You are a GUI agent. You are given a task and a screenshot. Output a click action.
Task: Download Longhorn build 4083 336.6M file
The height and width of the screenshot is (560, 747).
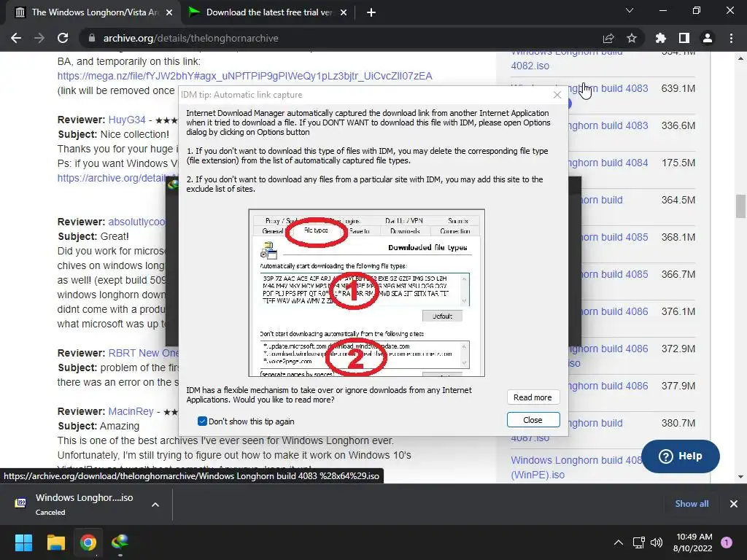[x=608, y=125]
